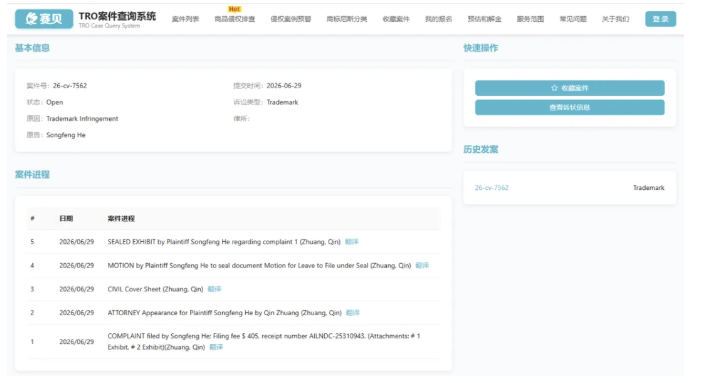The image size is (702, 383).
Task: Click case number value 26-cv-7562 in basic info
Action: click(x=70, y=86)
